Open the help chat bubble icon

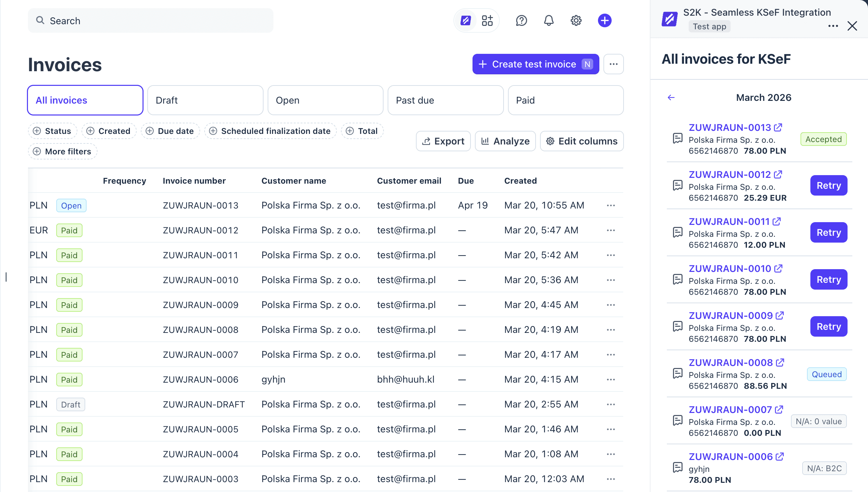tap(521, 20)
